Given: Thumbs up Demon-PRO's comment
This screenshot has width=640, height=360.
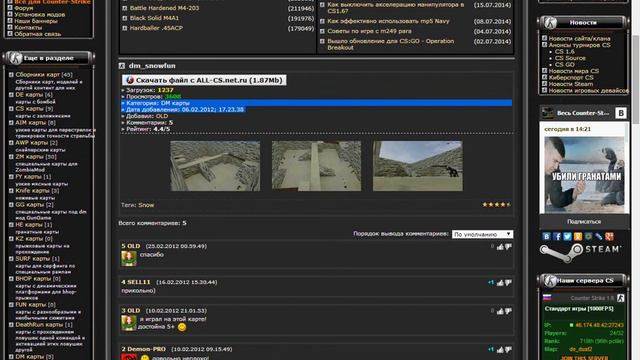Looking at the screenshot, I should point(500,349).
